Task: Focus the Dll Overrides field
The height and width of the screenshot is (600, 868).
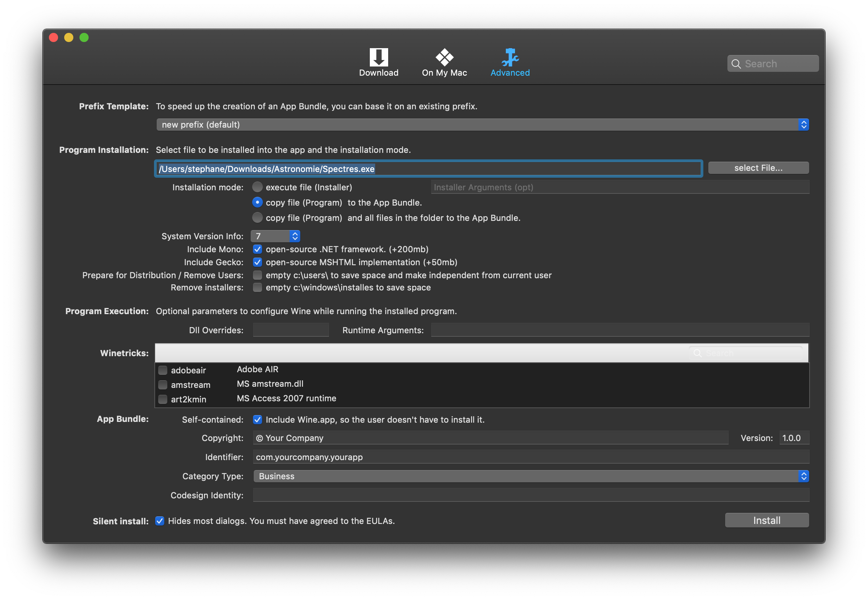Action: tap(291, 330)
